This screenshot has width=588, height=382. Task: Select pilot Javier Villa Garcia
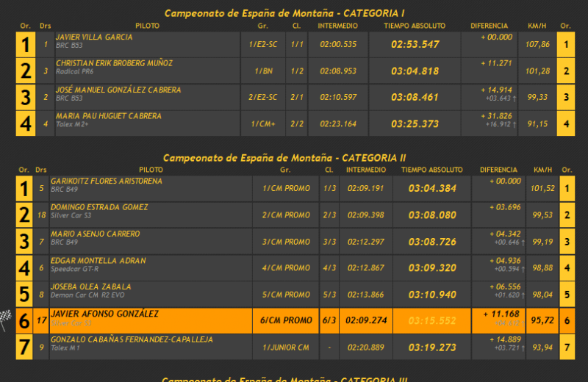pos(94,37)
